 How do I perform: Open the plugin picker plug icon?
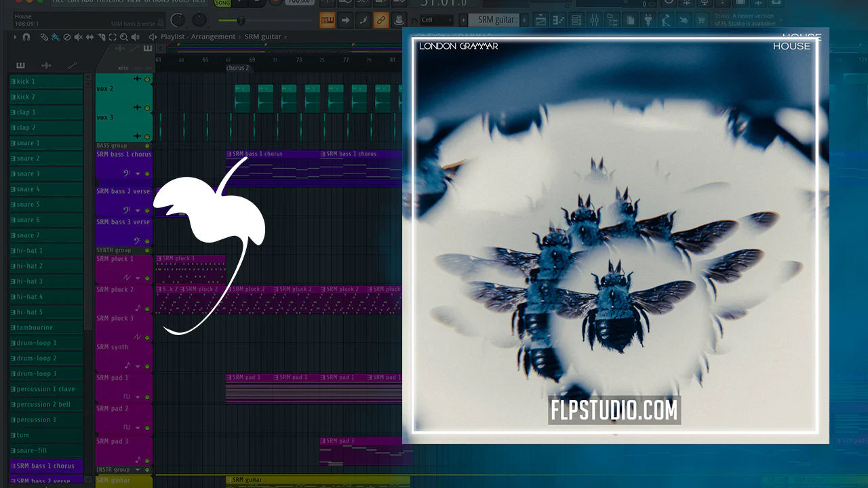pos(648,20)
